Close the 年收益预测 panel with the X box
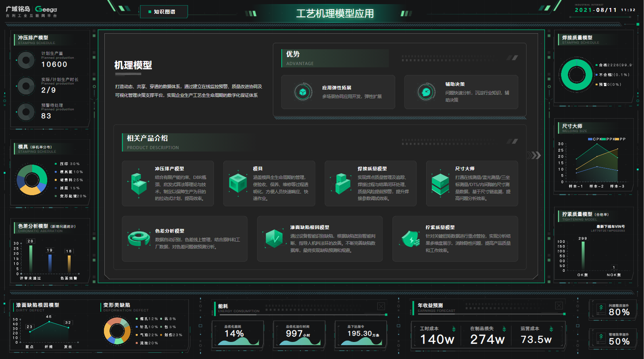644x359 pixels. 559,305
